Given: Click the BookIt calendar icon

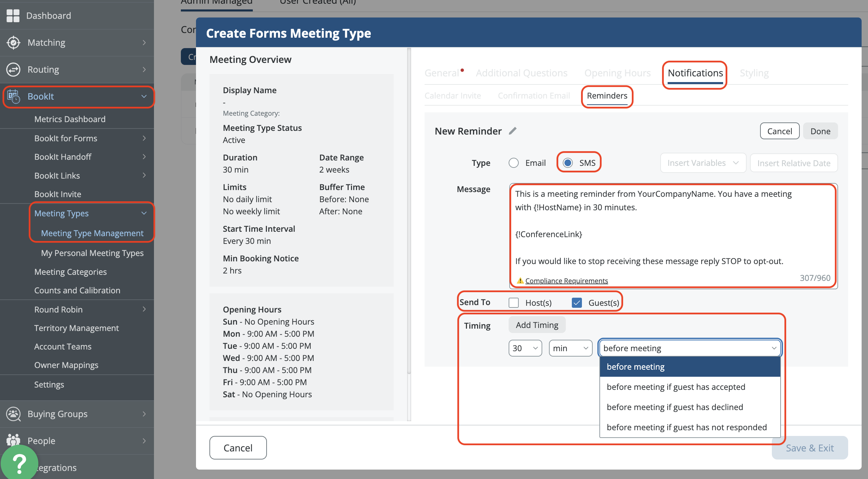Looking at the screenshot, I should click(13, 97).
